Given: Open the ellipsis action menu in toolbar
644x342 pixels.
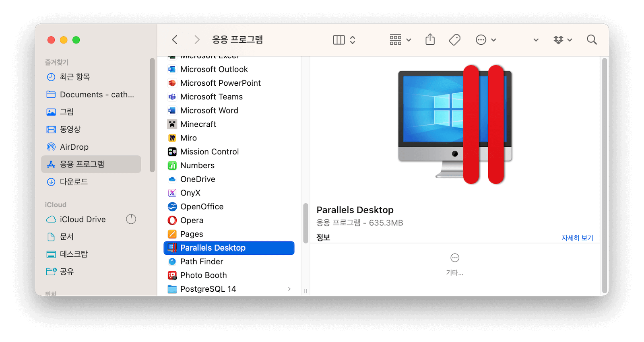Looking at the screenshot, I should click(485, 40).
